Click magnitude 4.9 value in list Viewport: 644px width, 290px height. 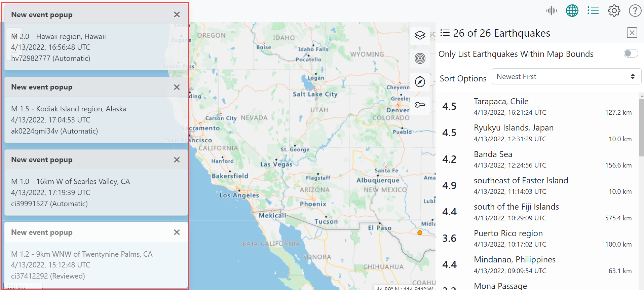click(x=449, y=185)
